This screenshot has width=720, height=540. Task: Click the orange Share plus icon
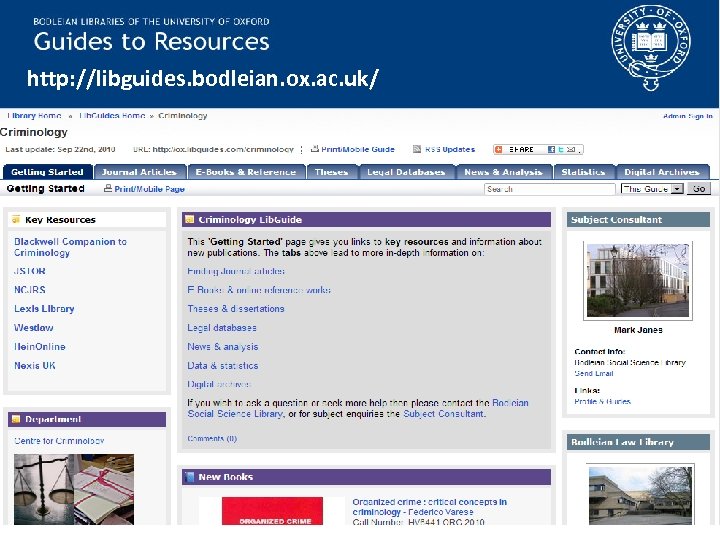pyautogui.click(x=499, y=149)
